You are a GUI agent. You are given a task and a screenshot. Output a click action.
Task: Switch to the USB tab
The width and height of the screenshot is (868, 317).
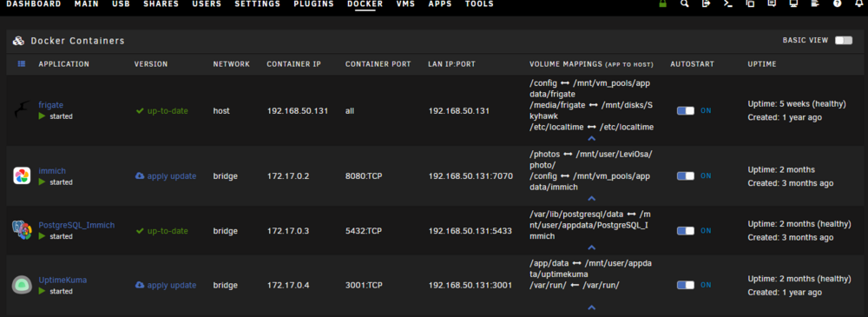pyautogui.click(x=122, y=3)
